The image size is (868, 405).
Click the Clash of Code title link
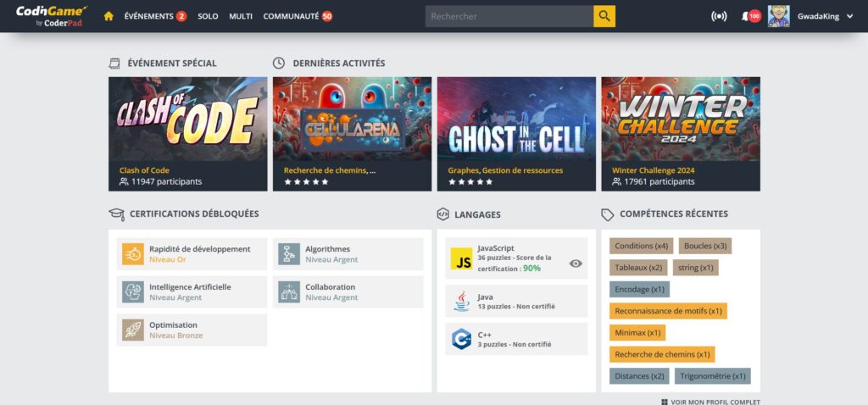click(144, 170)
